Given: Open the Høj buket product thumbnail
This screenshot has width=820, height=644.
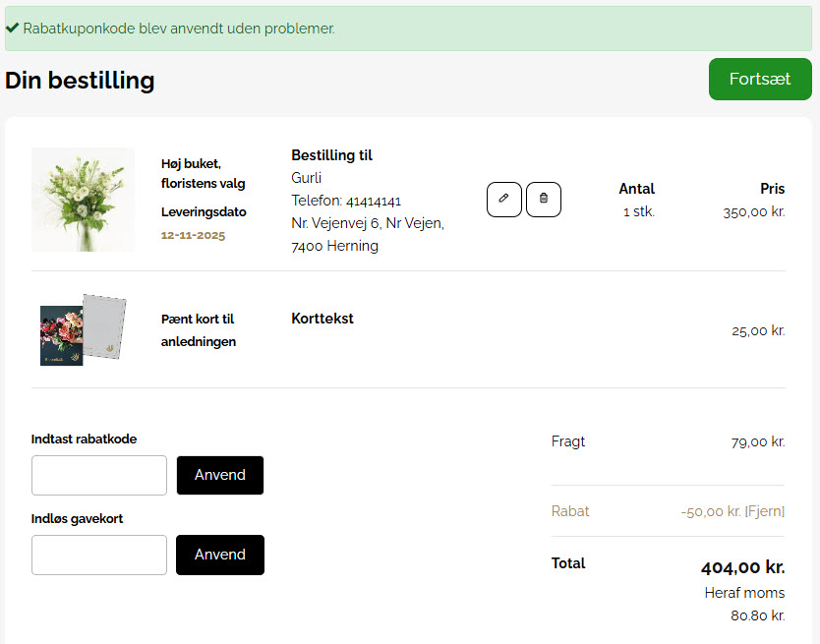Looking at the screenshot, I should tap(83, 199).
